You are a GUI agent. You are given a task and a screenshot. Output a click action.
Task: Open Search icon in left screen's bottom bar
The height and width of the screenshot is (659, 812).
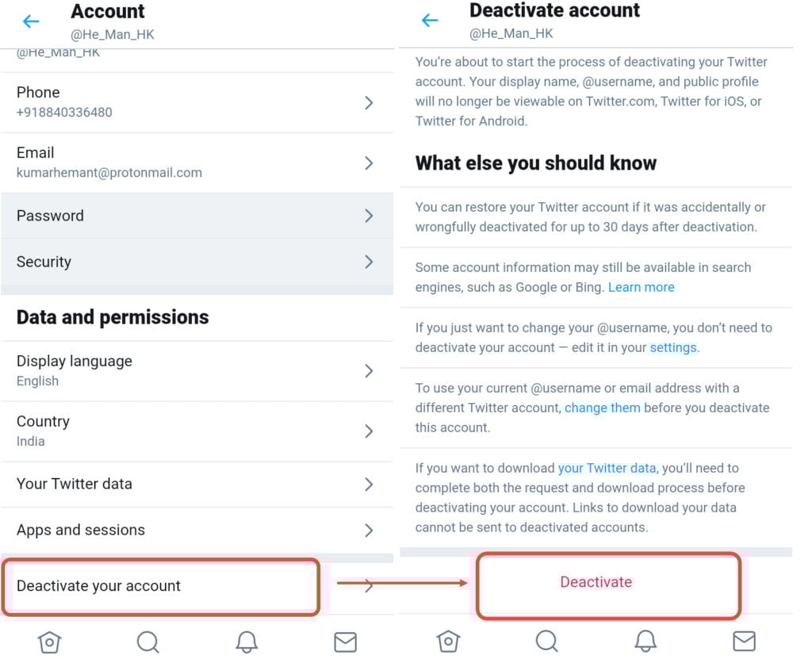click(x=148, y=642)
